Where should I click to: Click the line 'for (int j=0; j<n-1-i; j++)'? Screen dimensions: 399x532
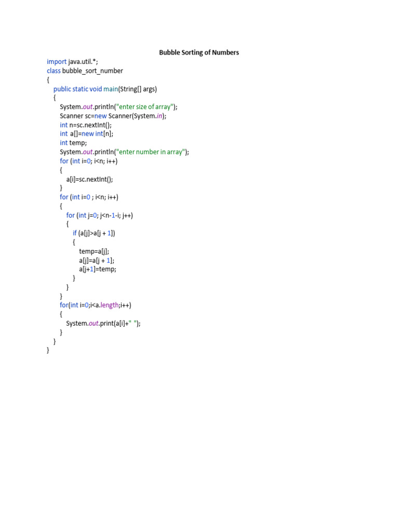point(100,216)
